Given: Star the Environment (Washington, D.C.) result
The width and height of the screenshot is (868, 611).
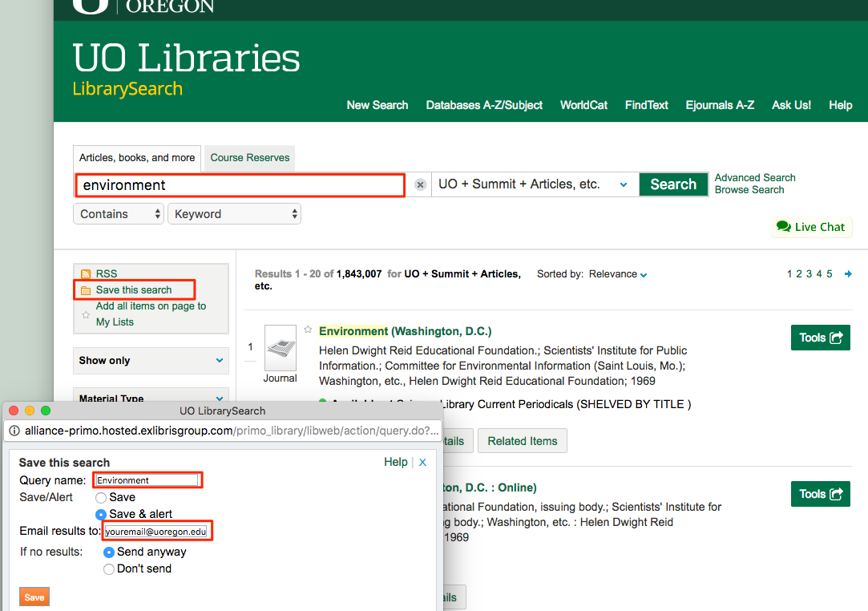Looking at the screenshot, I should tap(309, 330).
